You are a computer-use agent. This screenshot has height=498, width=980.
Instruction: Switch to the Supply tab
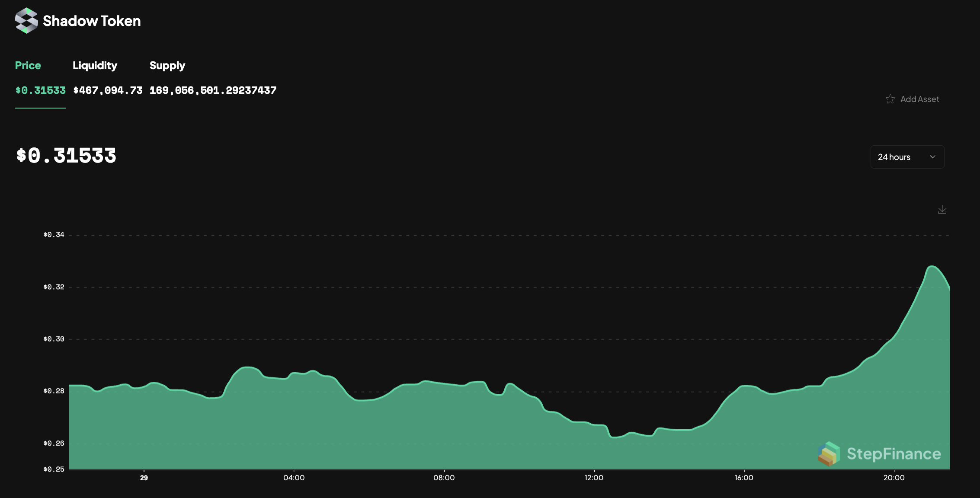coord(167,65)
